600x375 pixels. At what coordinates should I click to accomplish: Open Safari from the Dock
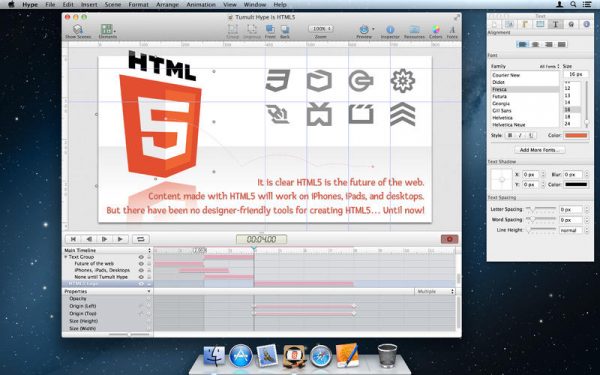(321, 356)
